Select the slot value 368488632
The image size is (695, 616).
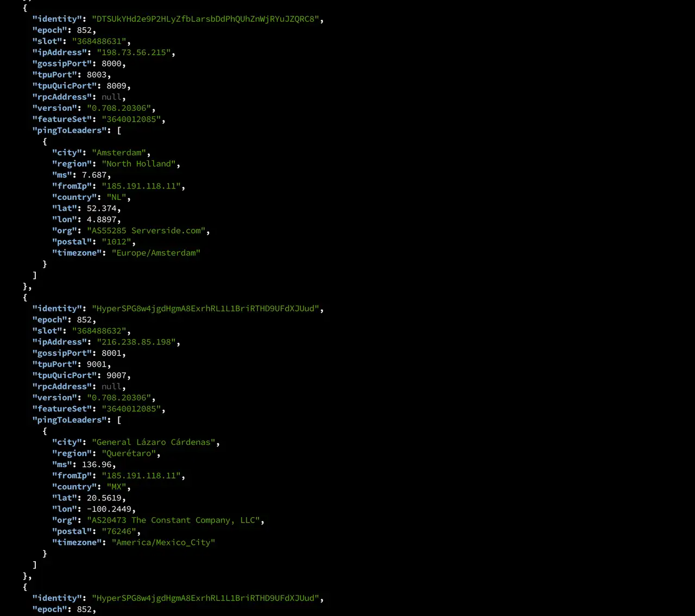pos(99,331)
